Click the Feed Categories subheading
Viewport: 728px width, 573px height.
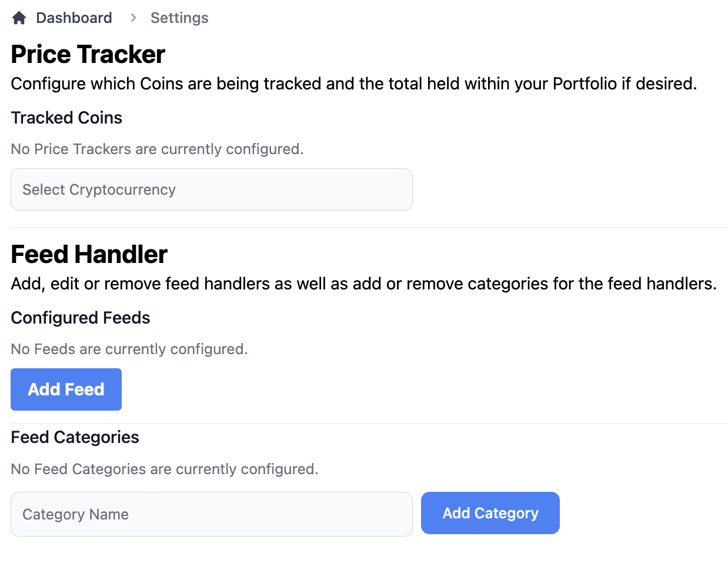[75, 437]
